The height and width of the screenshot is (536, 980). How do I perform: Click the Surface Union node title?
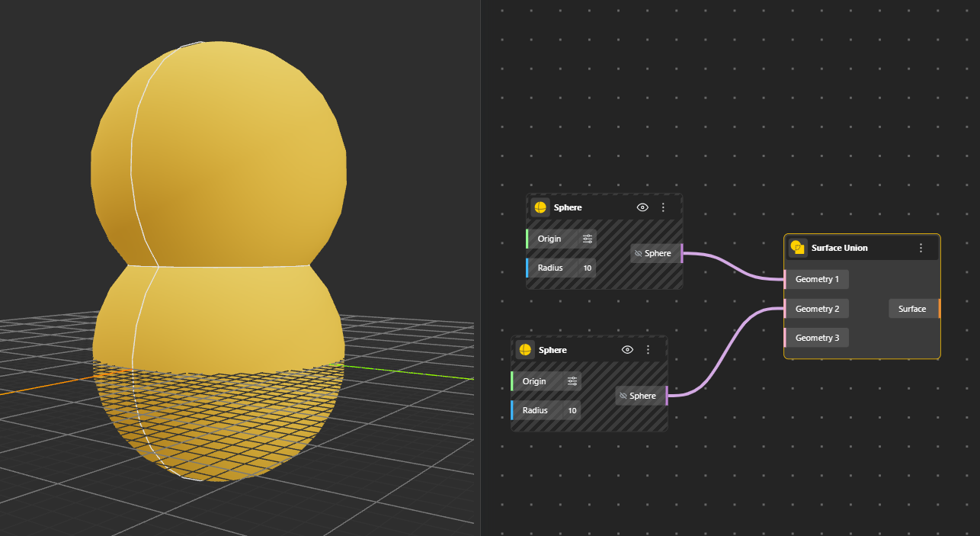tap(839, 248)
